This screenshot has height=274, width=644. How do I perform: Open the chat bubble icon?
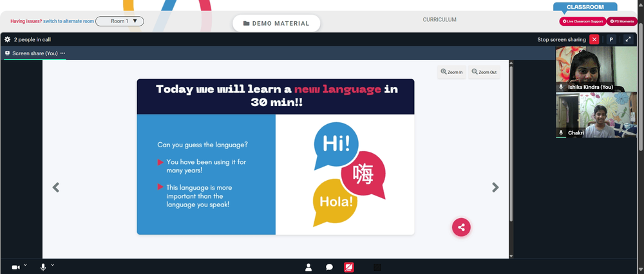point(329,268)
